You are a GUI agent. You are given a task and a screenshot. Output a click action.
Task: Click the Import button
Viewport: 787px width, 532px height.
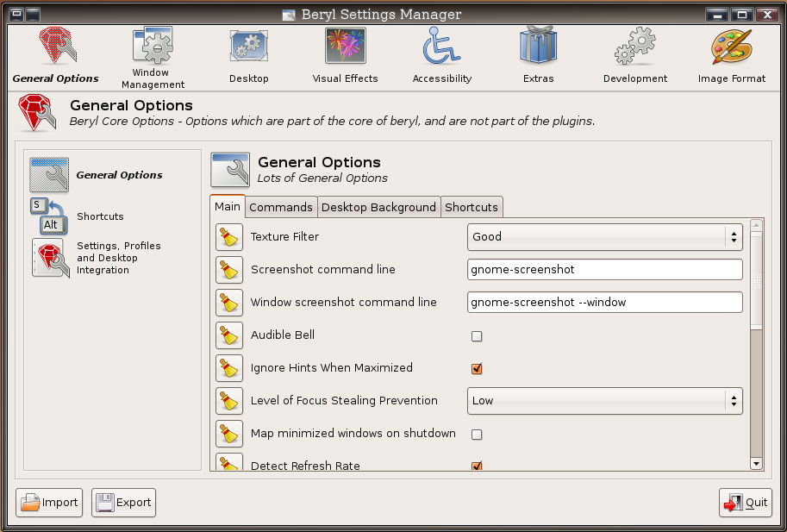click(x=49, y=503)
